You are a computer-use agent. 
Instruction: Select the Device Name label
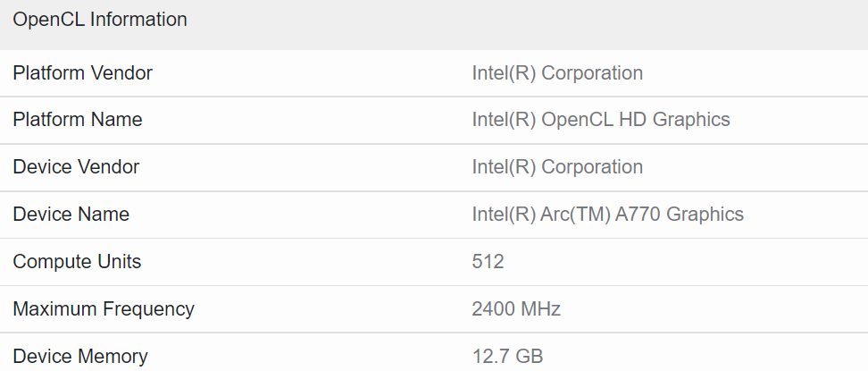tap(71, 215)
